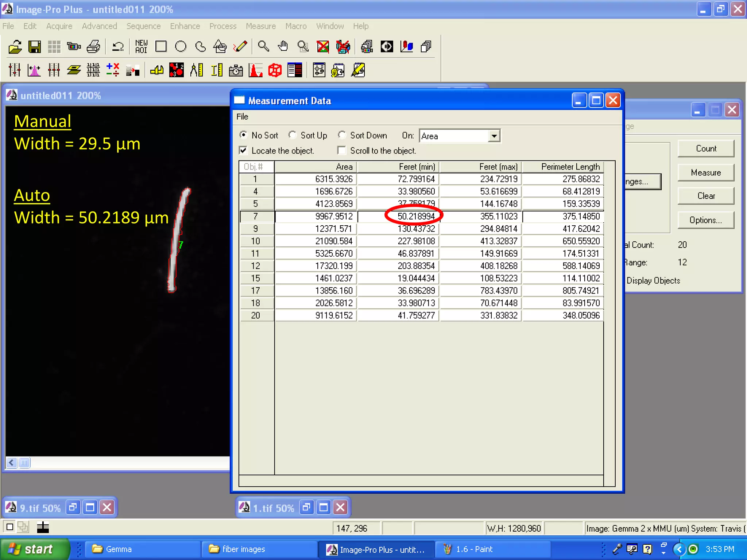Screen dimensions: 747x560
Task: Click the Start button on taskbar
Action: click(35, 549)
